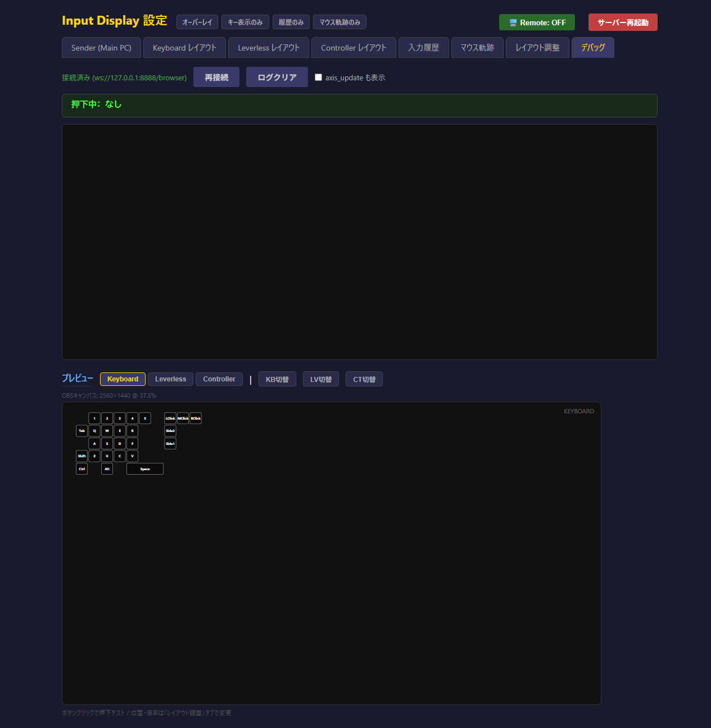Image resolution: width=711 pixels, height=728 pixels.
Task: Click the Side2 mouse button in preview
Action: (170, 431)
